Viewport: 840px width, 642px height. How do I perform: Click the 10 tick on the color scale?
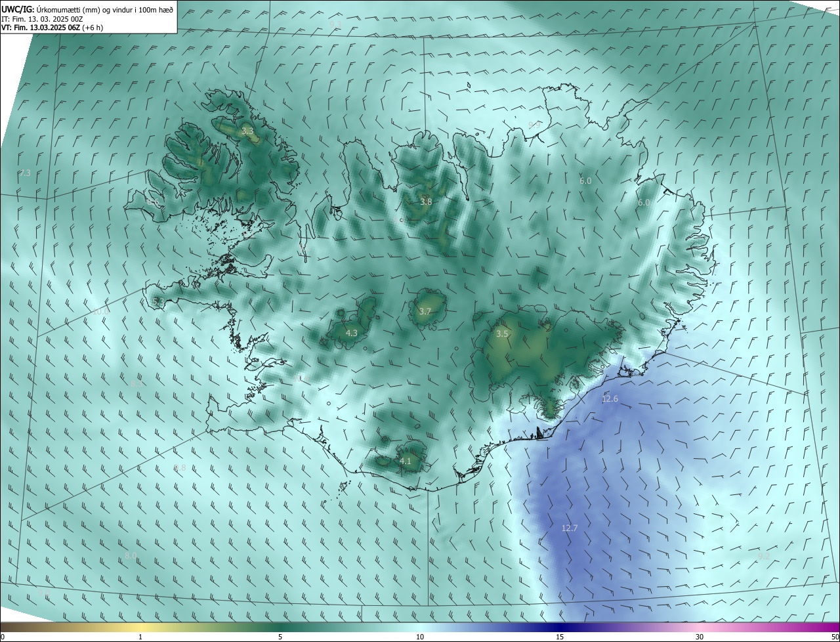tap(420, 637)
